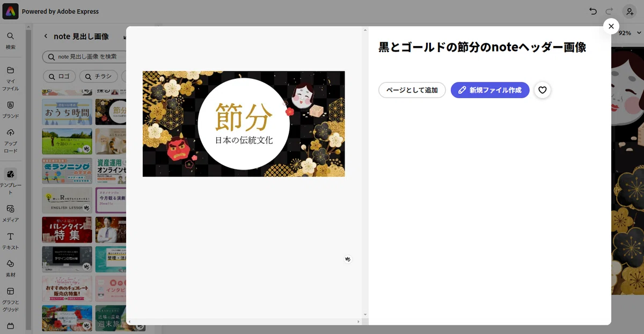
Task: Open the ランニング template thumbnail
Action: pos(67,171)
